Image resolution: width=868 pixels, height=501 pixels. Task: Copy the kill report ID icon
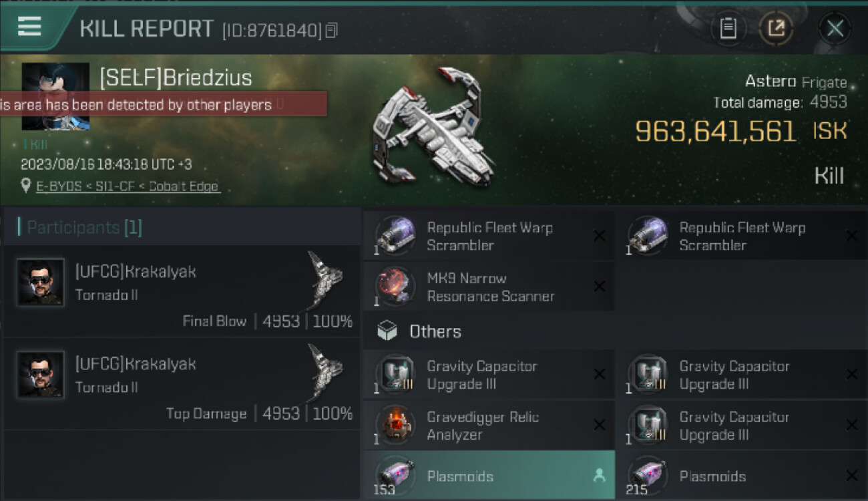pos(332,30)
